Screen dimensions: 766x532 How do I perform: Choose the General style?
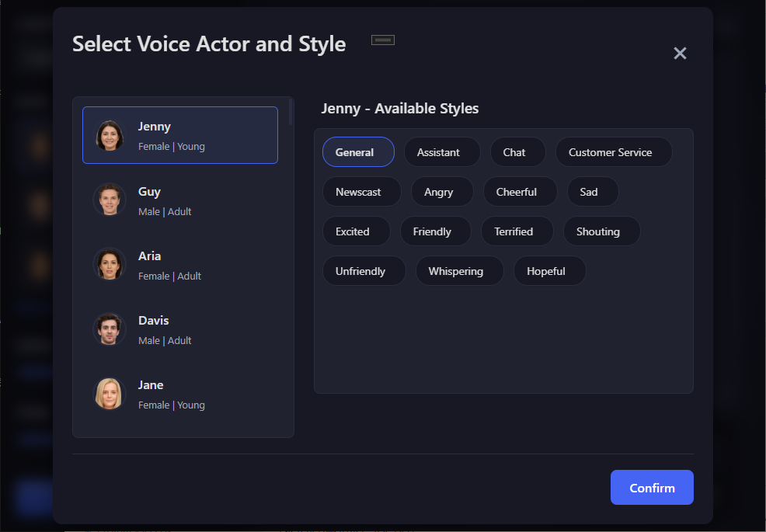point(359,152)
